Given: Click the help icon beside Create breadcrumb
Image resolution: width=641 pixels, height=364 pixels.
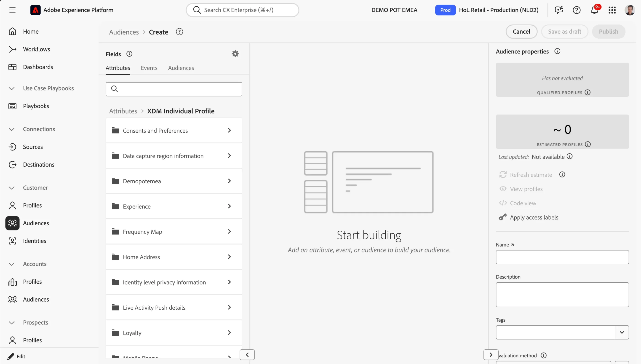Looking at the screenshot, I should point(179,32).
